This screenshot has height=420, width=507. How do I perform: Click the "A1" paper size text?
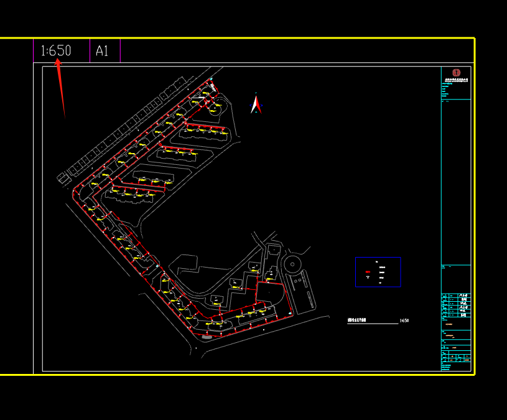pyautogui.click(x=102, y=51)
